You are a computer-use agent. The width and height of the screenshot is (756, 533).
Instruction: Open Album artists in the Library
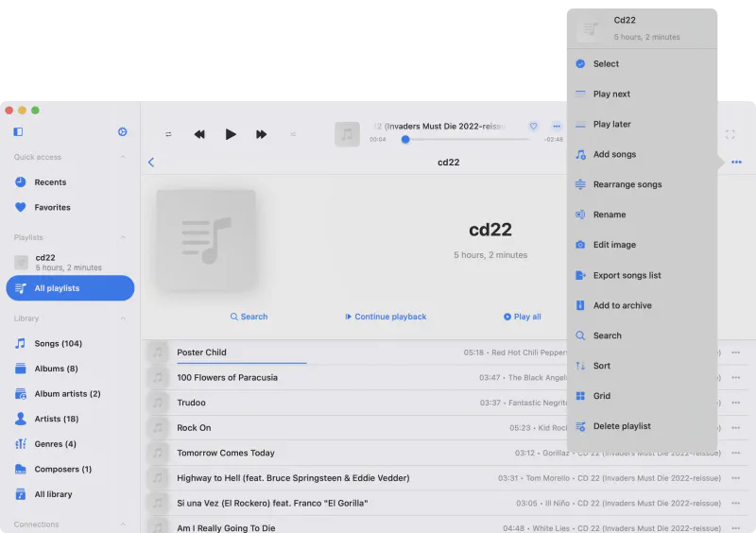point(67,393)
